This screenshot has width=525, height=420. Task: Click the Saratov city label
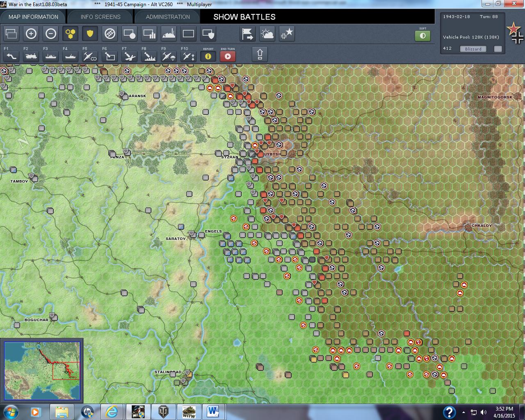coord(176,238)
